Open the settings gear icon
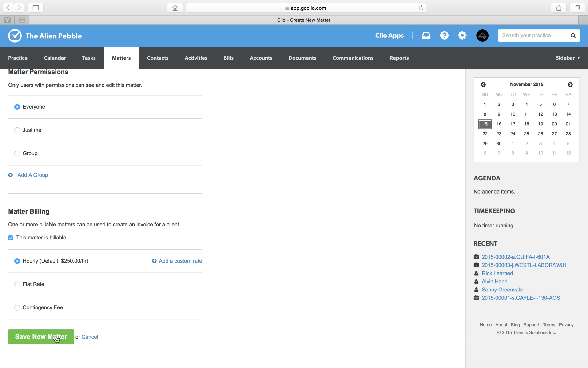This screenshot has width=588, height=368. tap(462, 36)
